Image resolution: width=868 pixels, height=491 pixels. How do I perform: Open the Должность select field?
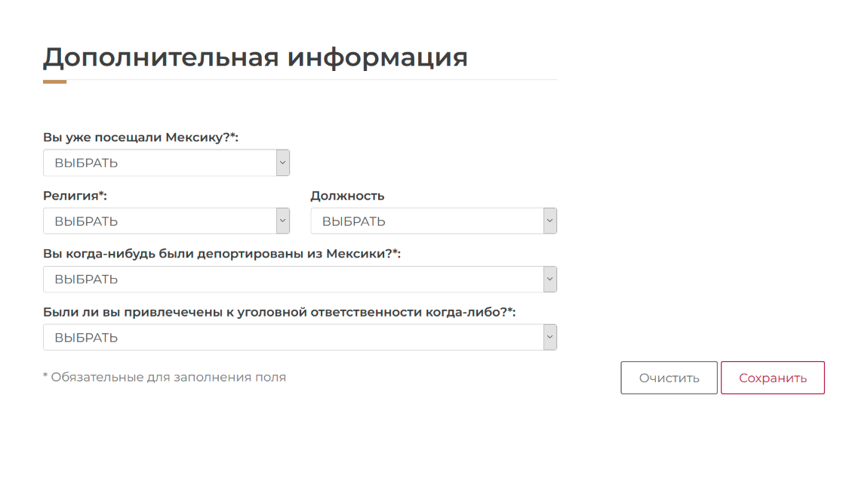tap(427, 221)
